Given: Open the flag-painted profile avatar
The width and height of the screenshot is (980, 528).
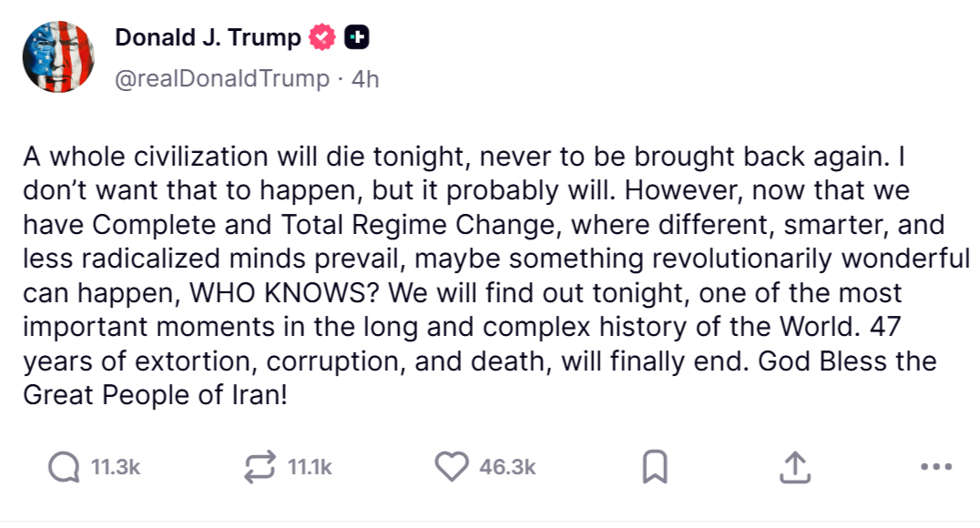Looking at the screenshot, I should tap(59, 57).
